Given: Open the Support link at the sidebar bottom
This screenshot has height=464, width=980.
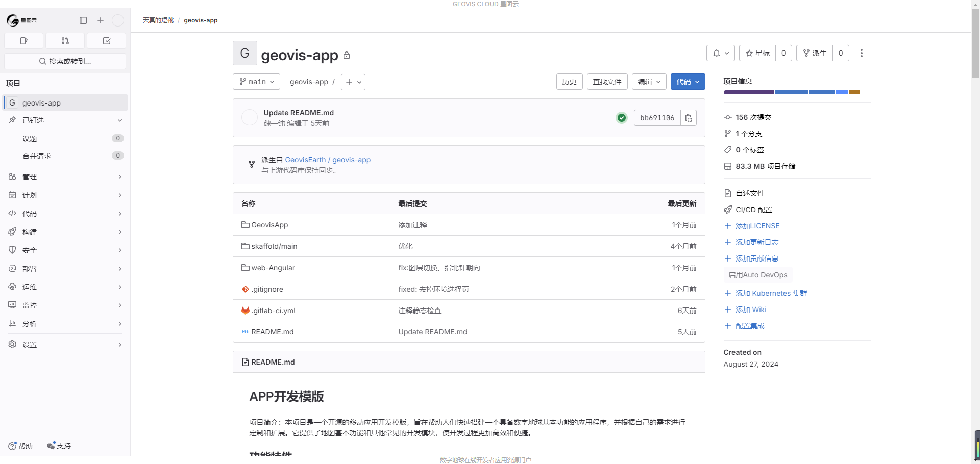Looking at the screenshot, I should pyautogui.click(x=59, y=446).
